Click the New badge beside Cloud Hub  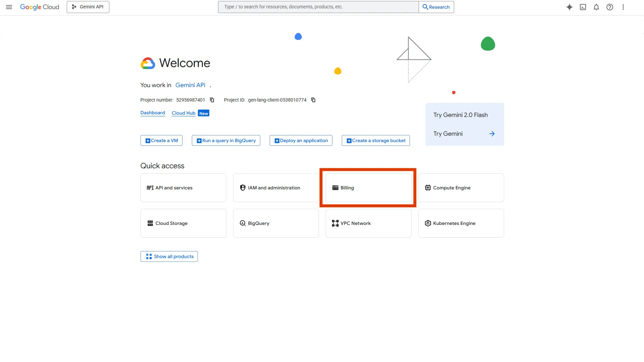[x=204, y=113]
